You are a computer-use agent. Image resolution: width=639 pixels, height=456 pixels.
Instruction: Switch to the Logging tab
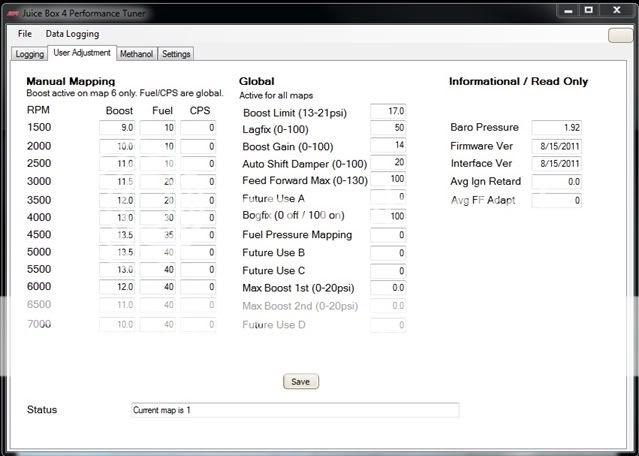coord(29,54)
